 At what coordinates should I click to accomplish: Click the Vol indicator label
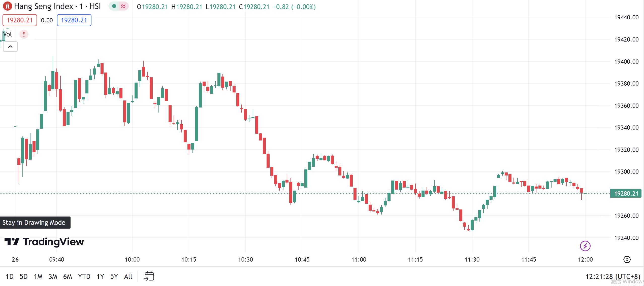pyautogui.click(x=8, y=34)
